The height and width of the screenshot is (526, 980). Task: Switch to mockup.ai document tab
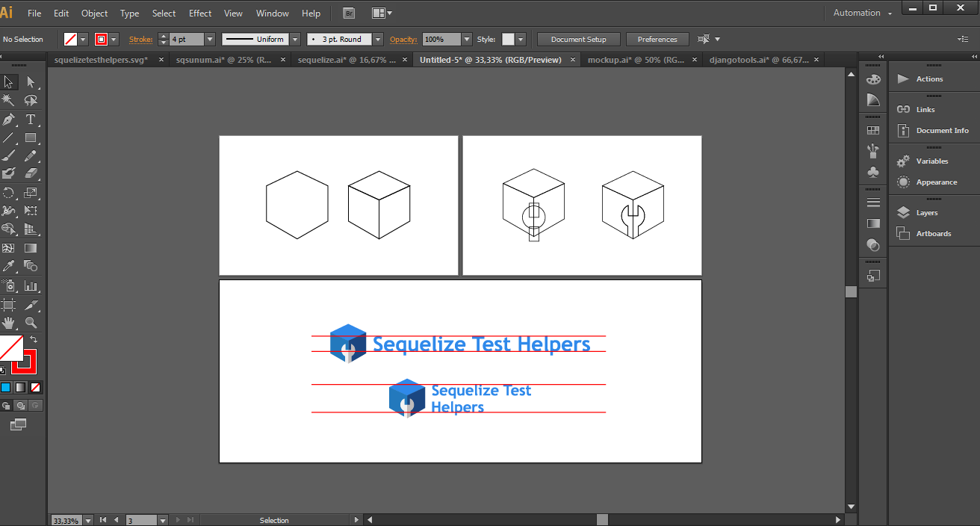[x=636, y=60]
